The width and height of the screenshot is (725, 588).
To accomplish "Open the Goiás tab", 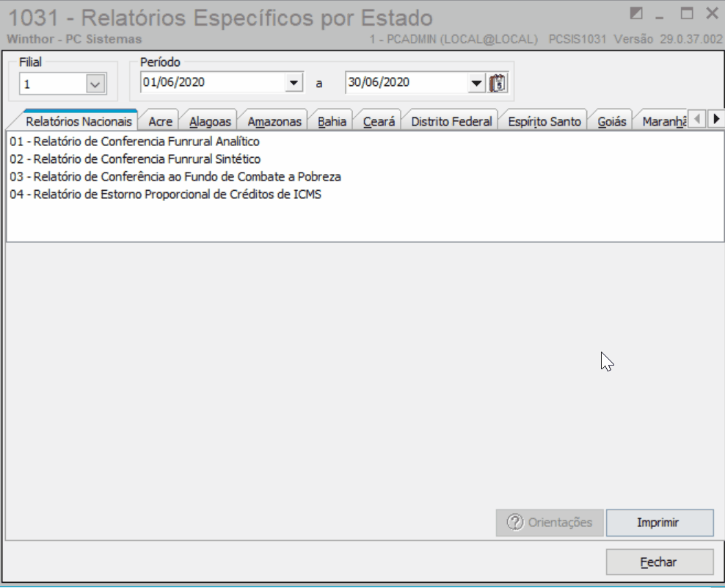I will (612, 121).
